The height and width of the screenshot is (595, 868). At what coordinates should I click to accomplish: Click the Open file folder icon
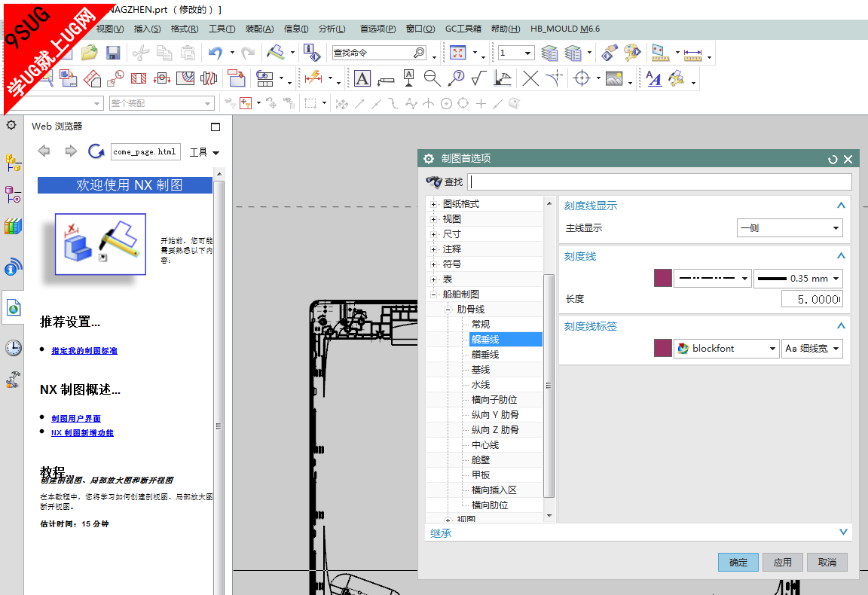pos(89,53)
